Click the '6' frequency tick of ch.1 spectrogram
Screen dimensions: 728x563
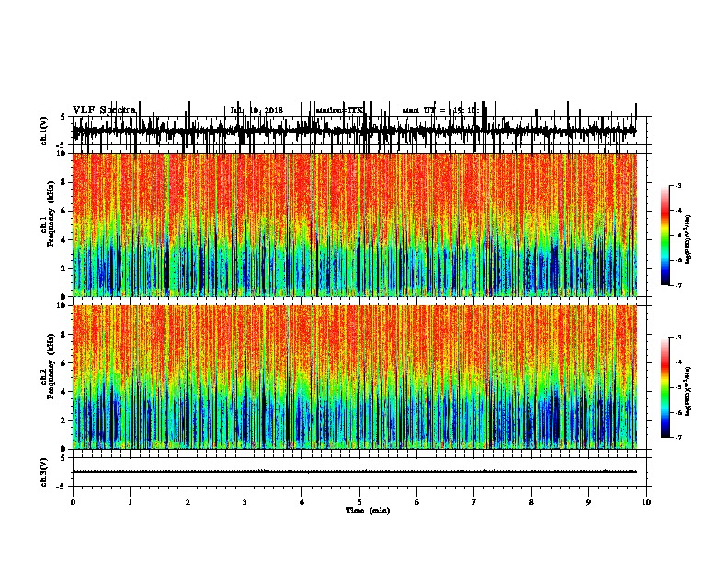64,211
